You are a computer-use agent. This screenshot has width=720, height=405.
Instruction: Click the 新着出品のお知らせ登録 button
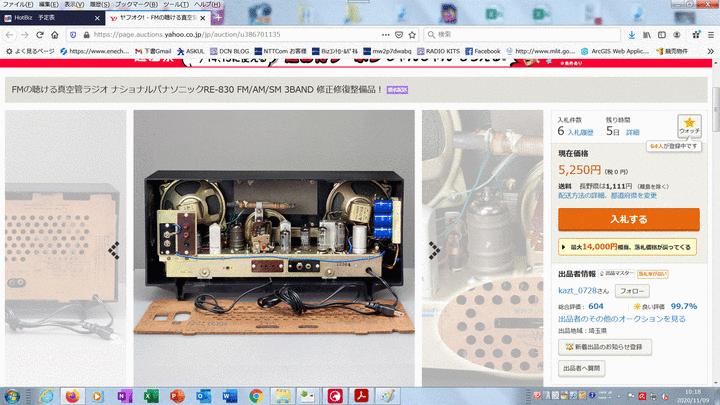(x=606, y=346)
